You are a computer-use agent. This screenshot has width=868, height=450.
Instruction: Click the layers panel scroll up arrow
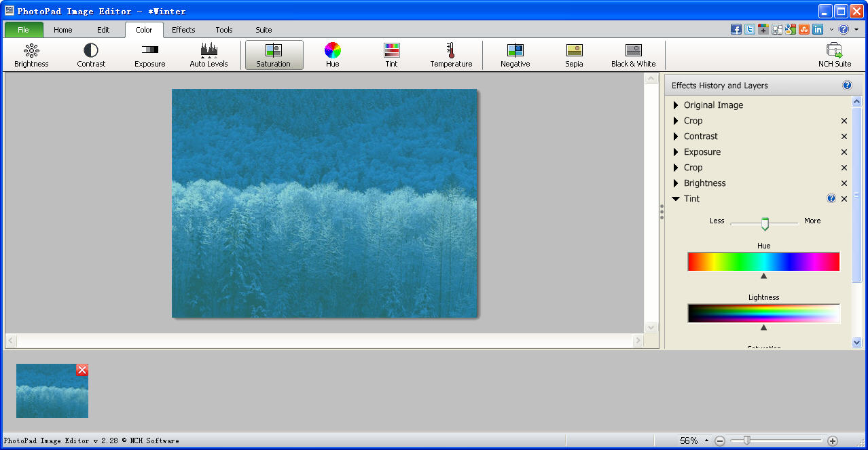(x=857, y=102)
